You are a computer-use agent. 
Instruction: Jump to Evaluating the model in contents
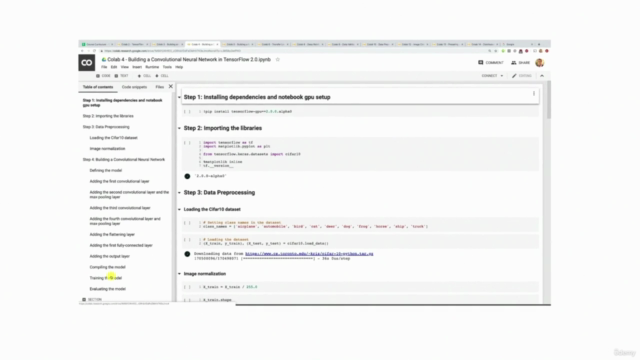(x=108, y=289)
